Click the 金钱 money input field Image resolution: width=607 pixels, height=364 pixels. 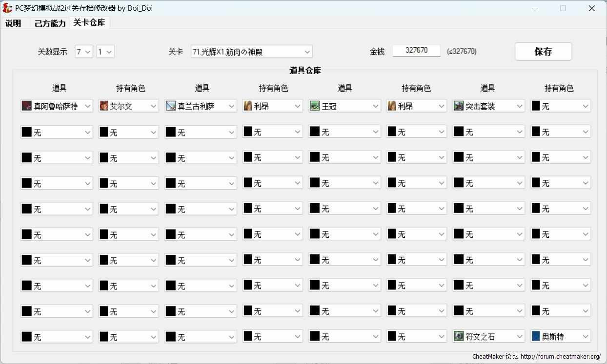[x=416, y=51]
